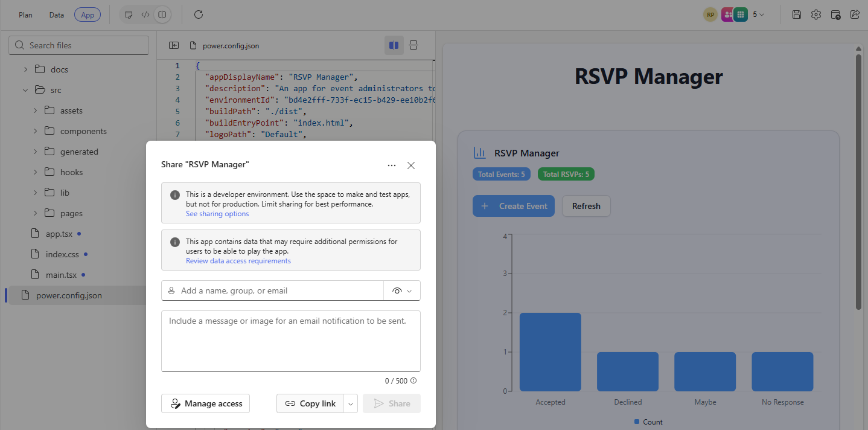Open the permission dropdown with eye icon
The height and width of the screenshot is (430, 868).
402,290
